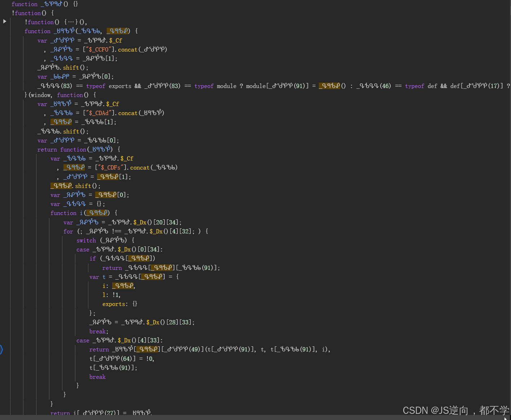Screen dimensions: 511x420
Task: Click the "$_CCFO" string literal
Action: pyautogui.click(x=99, y=49)
